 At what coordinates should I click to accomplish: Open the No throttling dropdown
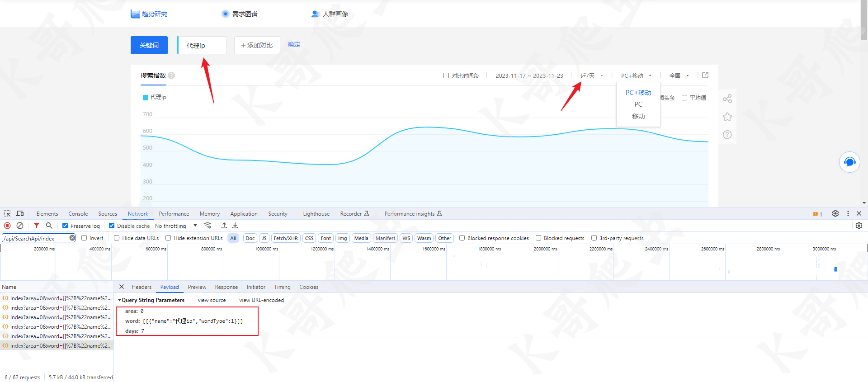click(176, 226)
